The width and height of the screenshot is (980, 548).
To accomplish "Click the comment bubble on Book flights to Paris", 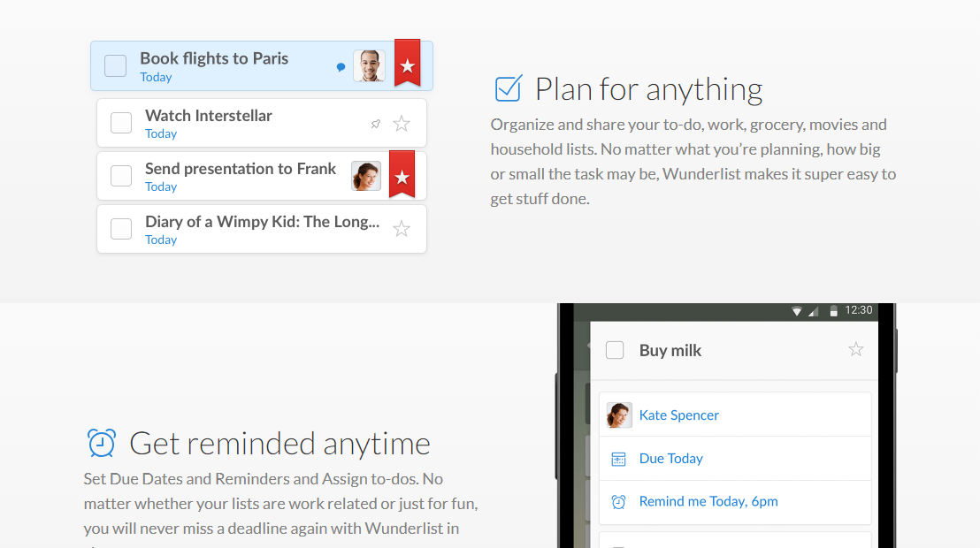I will 341,66.
